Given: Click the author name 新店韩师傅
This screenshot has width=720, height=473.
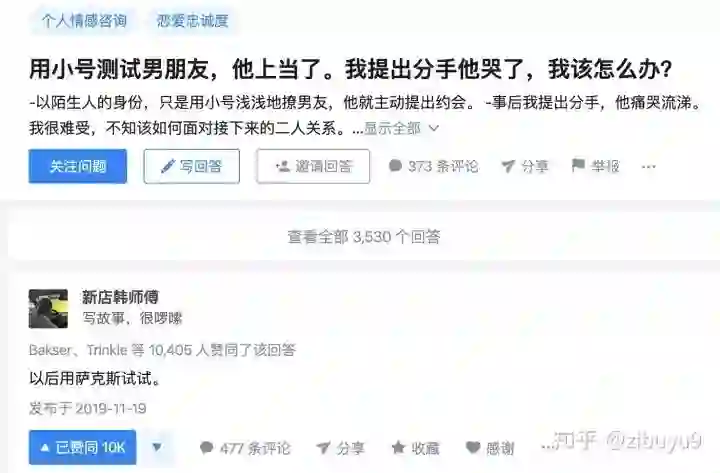Looking at the screenshot, I should tap(120, 297).
